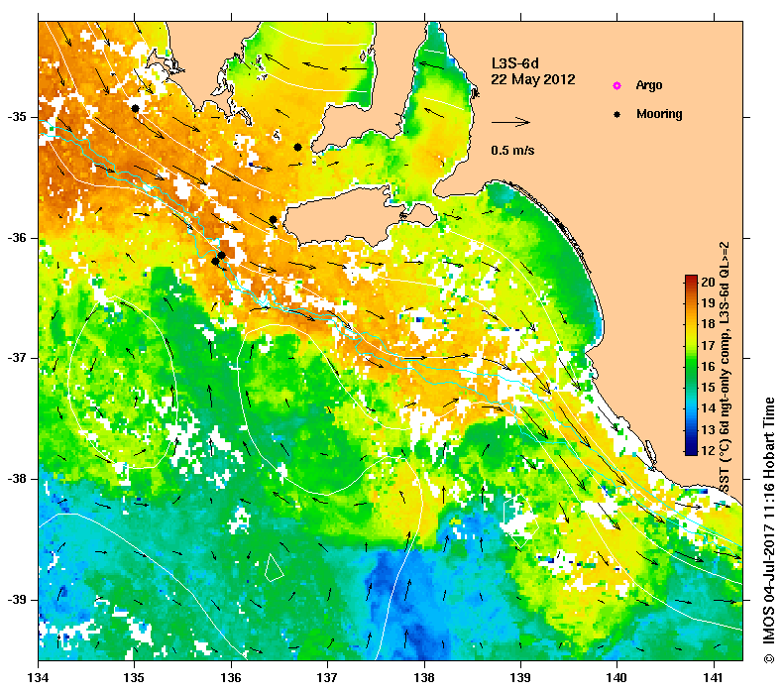Click the latitude label '-36'
The width and height of the screenshot is (784, 694).
click(x=17, y=238)
